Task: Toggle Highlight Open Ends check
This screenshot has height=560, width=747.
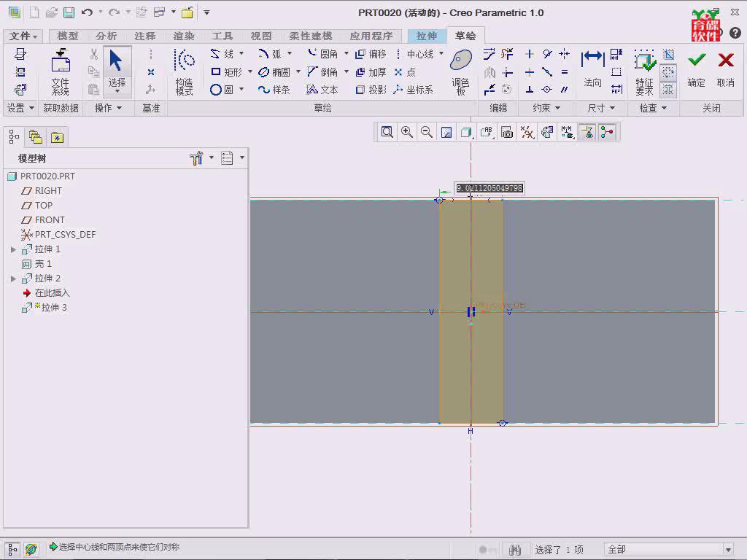Action: pos(668,72)
